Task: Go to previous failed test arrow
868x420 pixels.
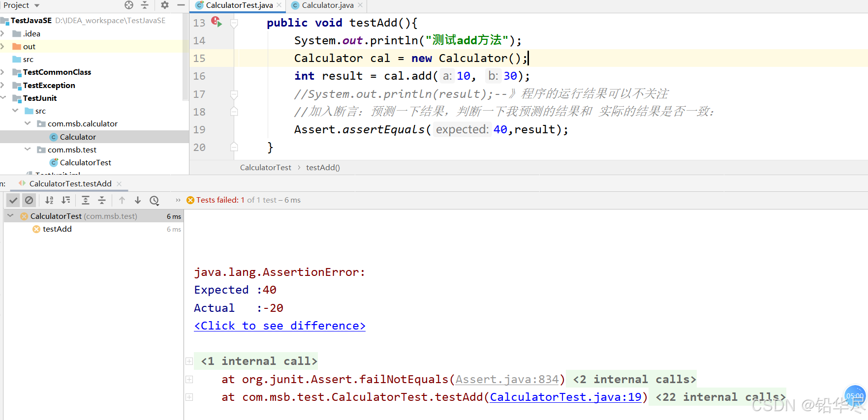Action: 122,200
